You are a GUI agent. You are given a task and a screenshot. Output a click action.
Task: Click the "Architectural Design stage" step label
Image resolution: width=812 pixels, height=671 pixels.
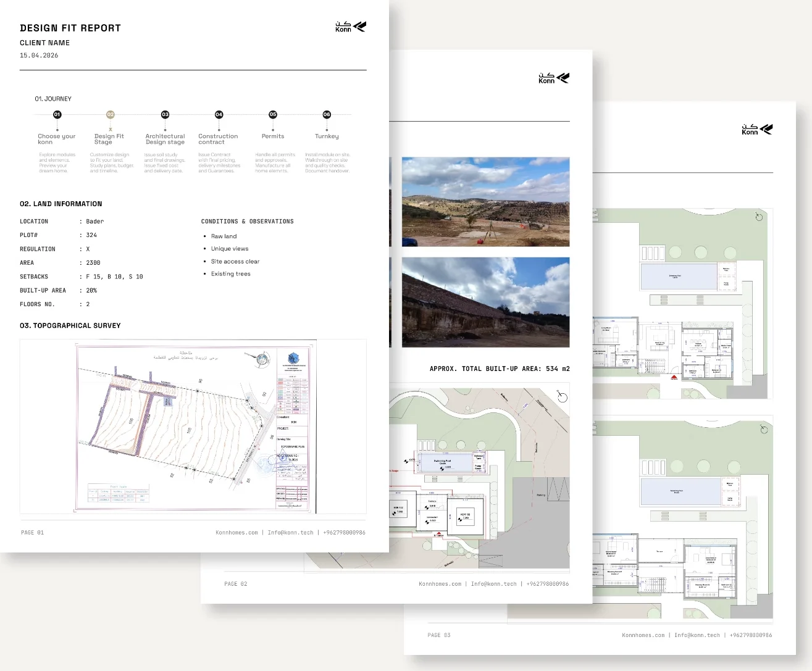(x=165, y=139)
